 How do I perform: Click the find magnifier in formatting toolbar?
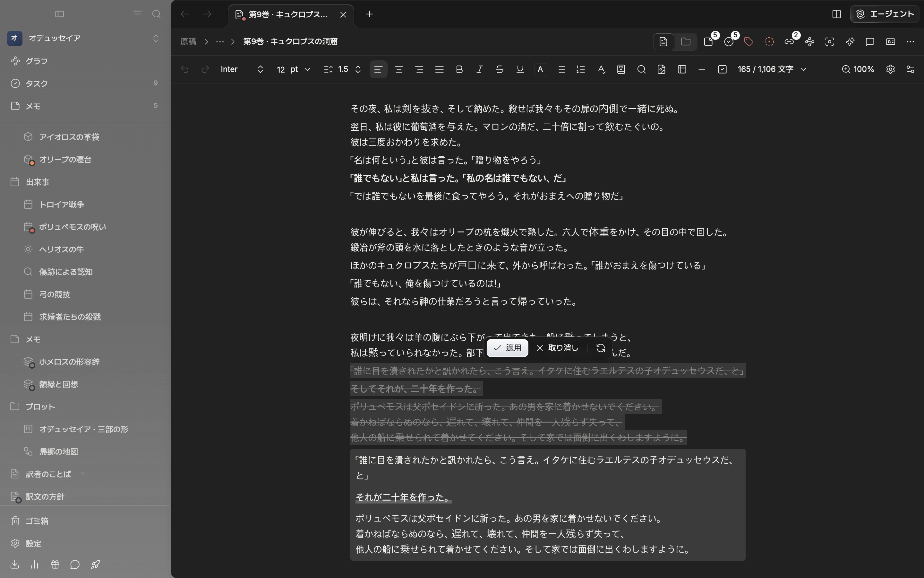click(x=641, y=69)
